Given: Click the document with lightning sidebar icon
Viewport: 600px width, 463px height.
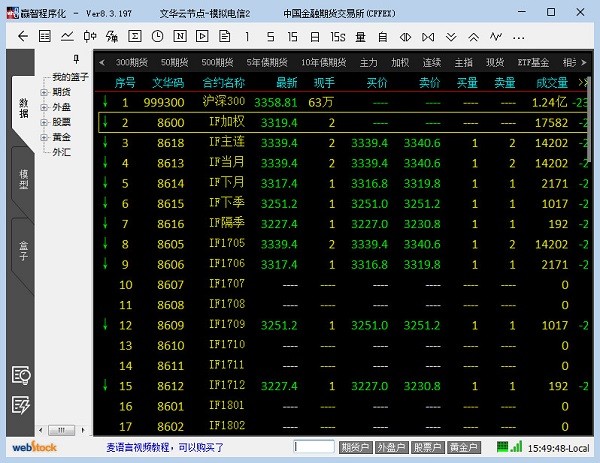Looking at the screenshot, I should (x=21, y=405).
